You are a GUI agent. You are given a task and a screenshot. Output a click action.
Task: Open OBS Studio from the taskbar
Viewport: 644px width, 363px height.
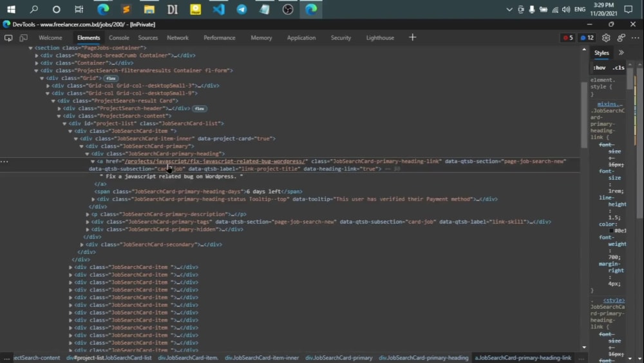coord(287,9)
